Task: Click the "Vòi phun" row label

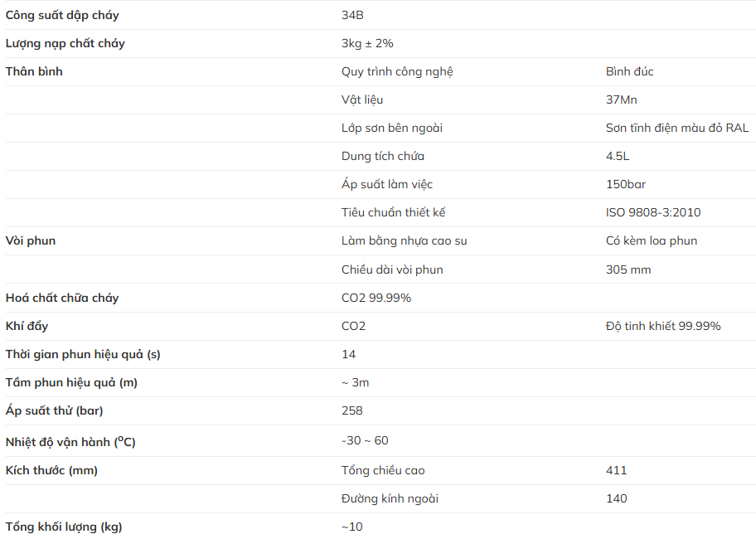Action: tap(31, 240)
